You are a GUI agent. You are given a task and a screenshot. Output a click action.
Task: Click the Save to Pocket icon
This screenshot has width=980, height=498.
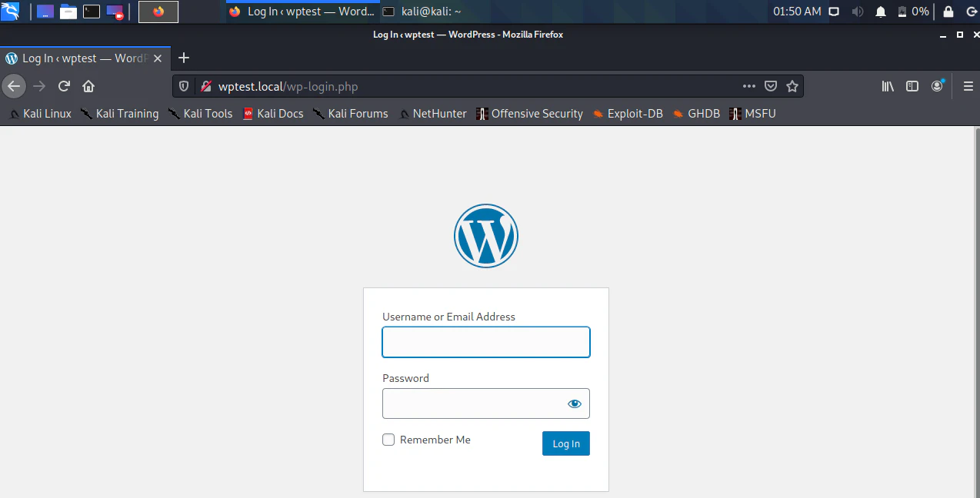(x=771, y=87)
